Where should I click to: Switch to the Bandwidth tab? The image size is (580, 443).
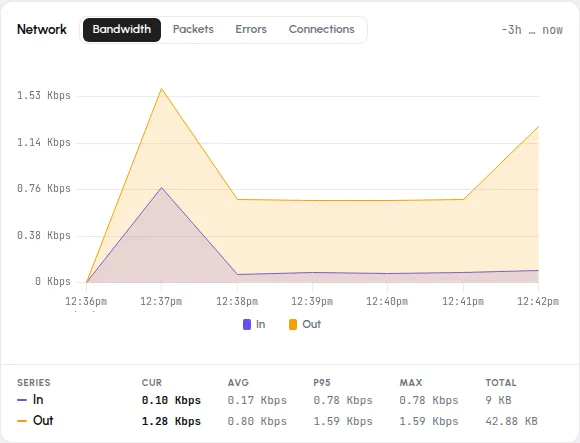pyautogui.click(x=122, y=30)
